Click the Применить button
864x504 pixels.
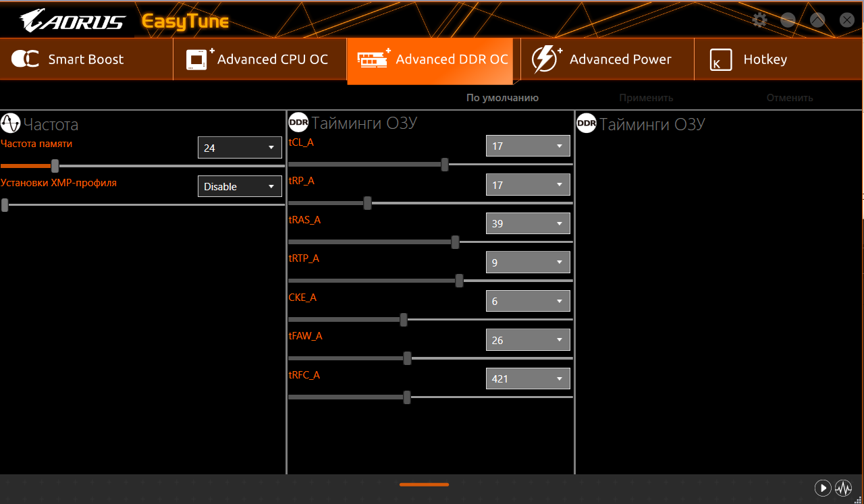[x=646, y=98]
